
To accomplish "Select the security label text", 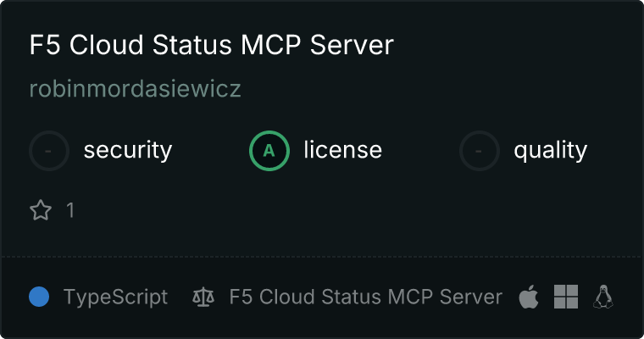I will pyautogui.click(x=128, y=150).
